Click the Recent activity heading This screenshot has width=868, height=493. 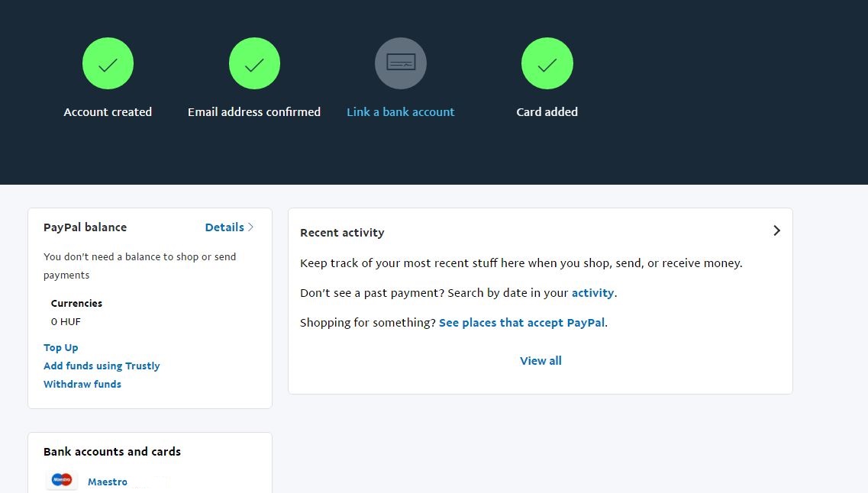tap(342, 233)
